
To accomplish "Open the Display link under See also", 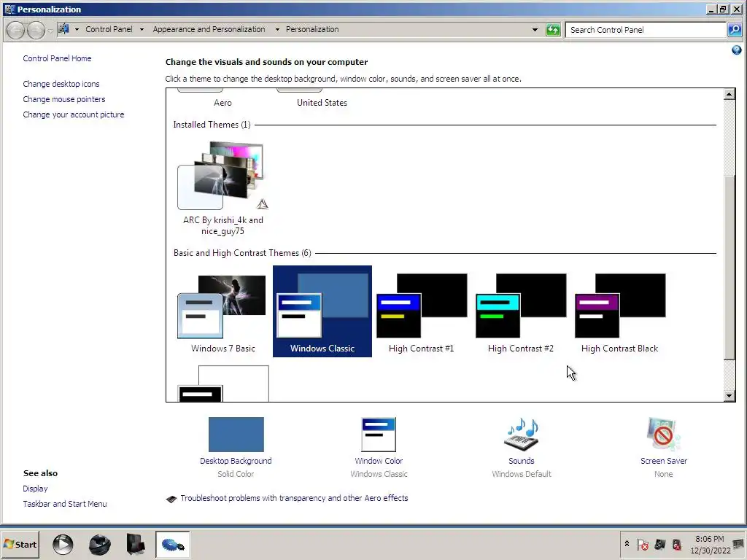I will (35, 489).
